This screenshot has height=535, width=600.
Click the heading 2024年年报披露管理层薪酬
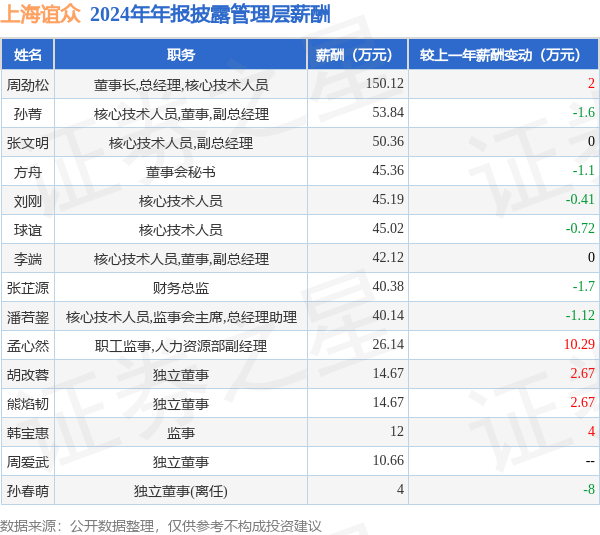[210, 15]
